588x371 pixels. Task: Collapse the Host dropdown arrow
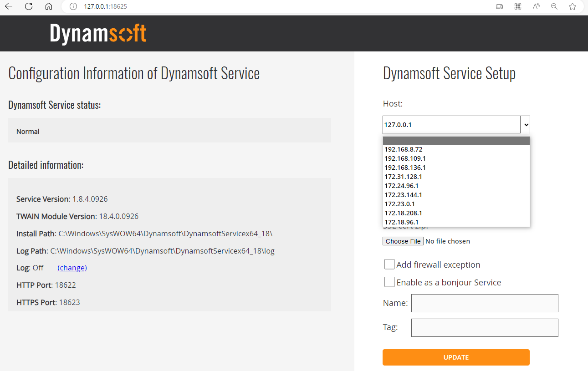tap(526, 124)
